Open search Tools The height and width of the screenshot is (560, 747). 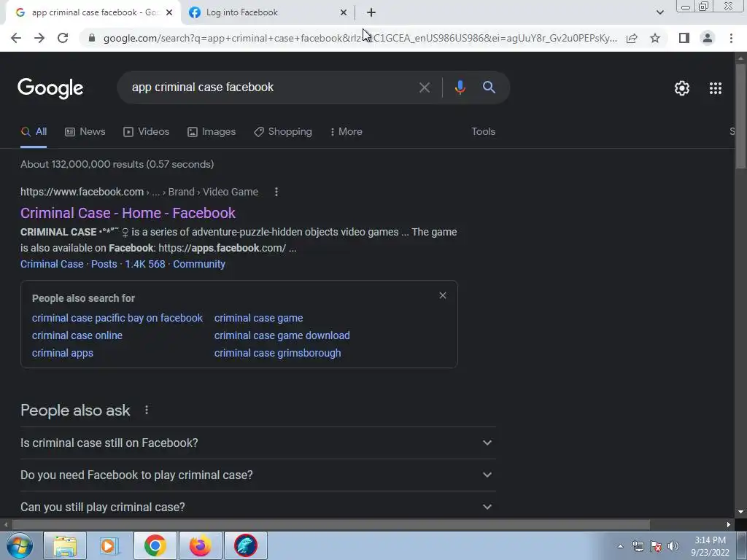[483, 132]
